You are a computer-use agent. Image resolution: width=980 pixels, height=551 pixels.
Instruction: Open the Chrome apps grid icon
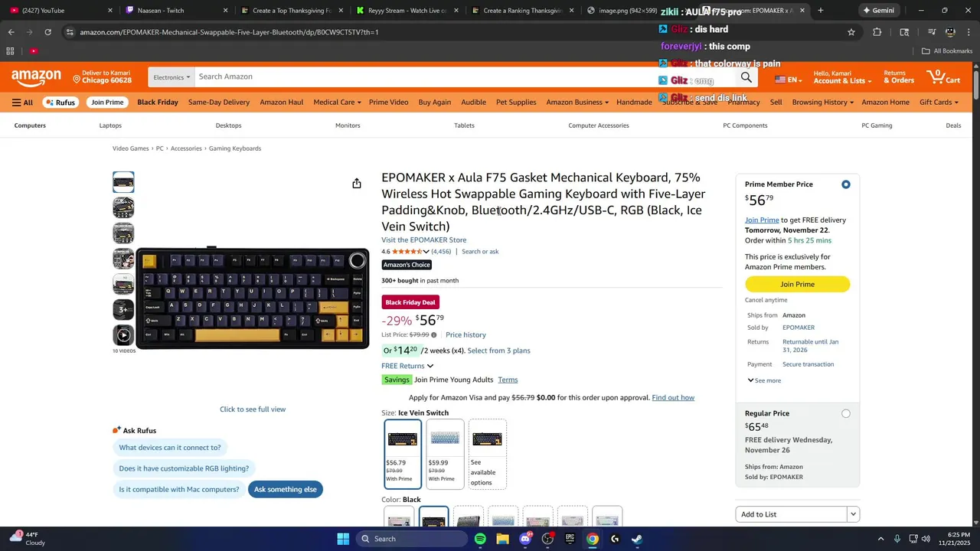click(x=11, y=51)
